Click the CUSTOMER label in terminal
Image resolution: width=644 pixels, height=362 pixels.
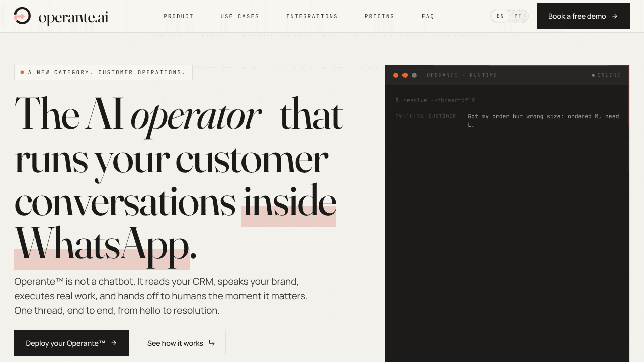[x=442, y=116]
